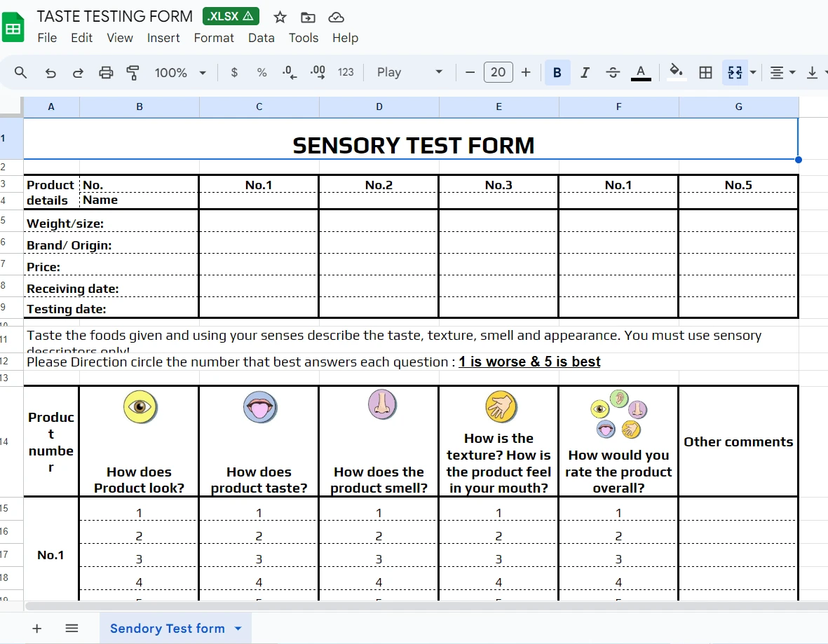This screenshot has width=828, height=644.
Task: Open the View menu
Action: 120,38
